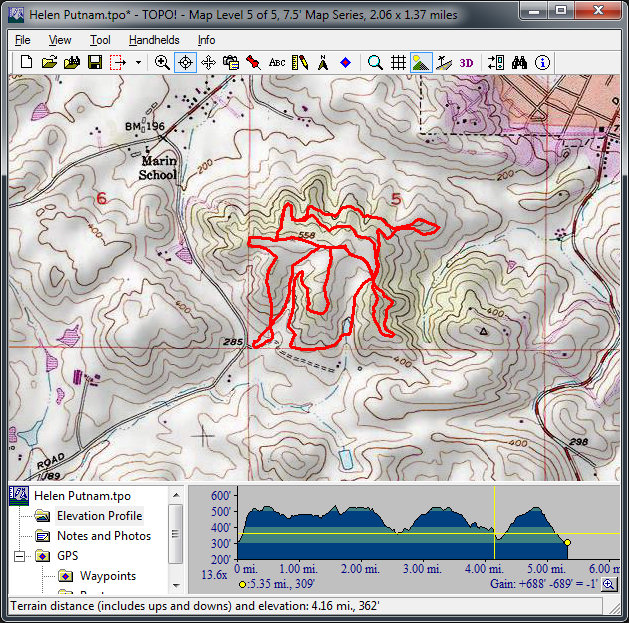Click the New file icon
Viewport: 629px width, 623px height.
[x=28, y=62]
